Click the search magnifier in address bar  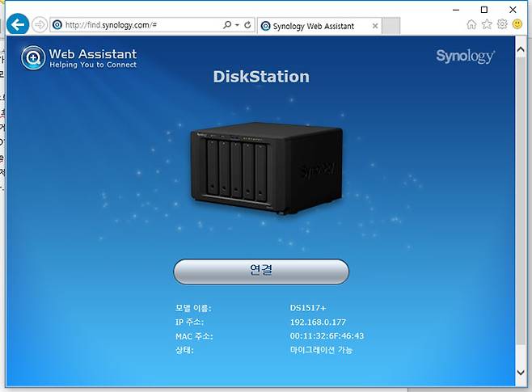point(227,25)
